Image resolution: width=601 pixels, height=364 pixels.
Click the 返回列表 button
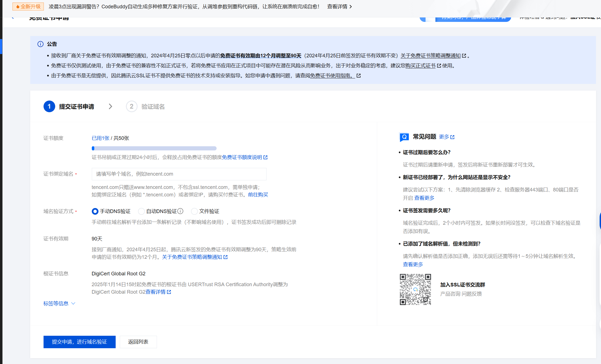tap(138, 342)
